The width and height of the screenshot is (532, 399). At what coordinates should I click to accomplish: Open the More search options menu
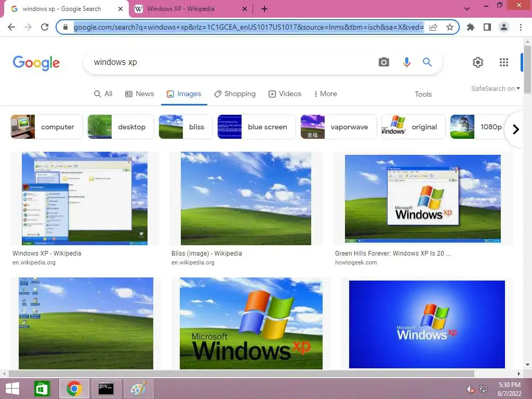point(325,94)
